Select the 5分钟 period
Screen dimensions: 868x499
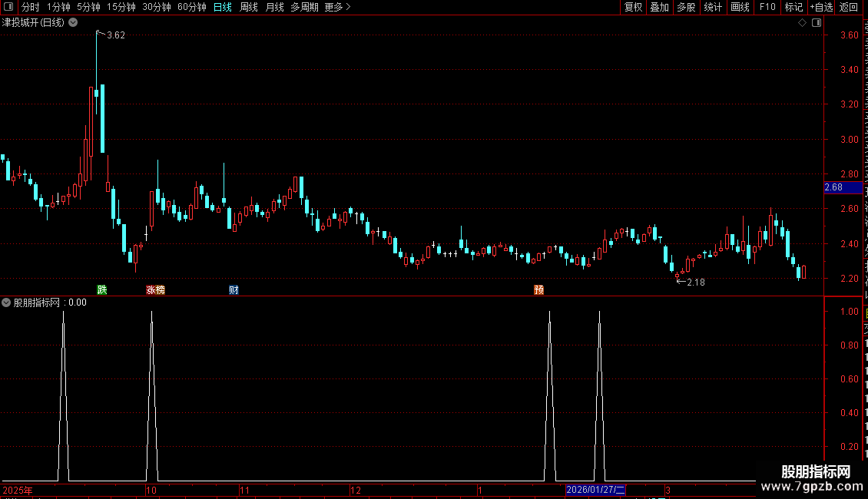[88, 7]
